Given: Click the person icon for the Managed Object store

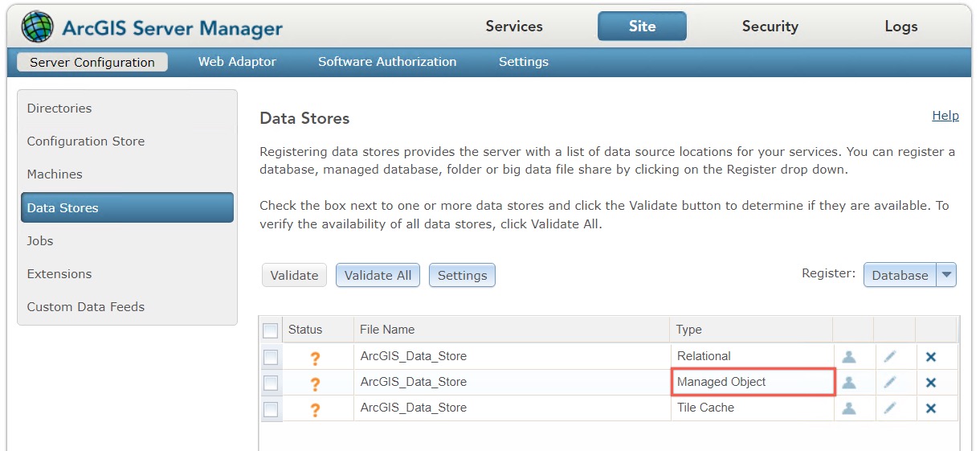Looking at the screenshot, I should pos(849,383).
